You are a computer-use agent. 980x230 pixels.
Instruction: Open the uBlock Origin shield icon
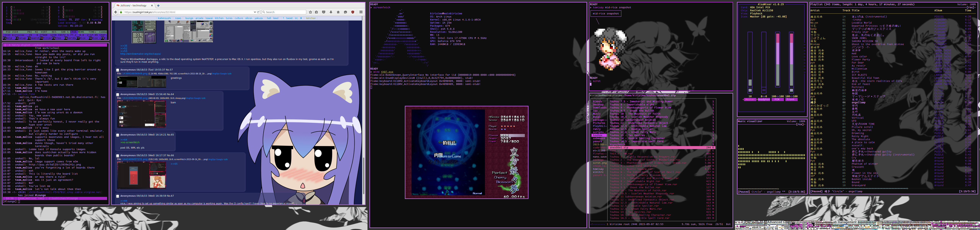pyautogui.click(x=353, y=12)
